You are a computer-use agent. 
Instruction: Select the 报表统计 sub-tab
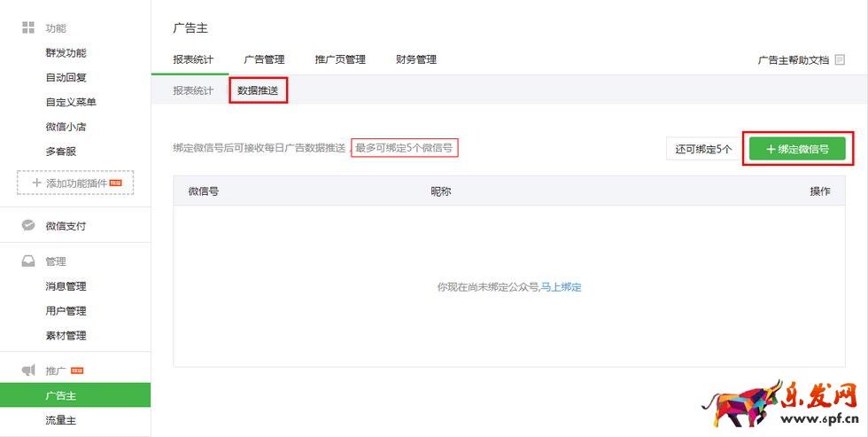click(193, 90)
